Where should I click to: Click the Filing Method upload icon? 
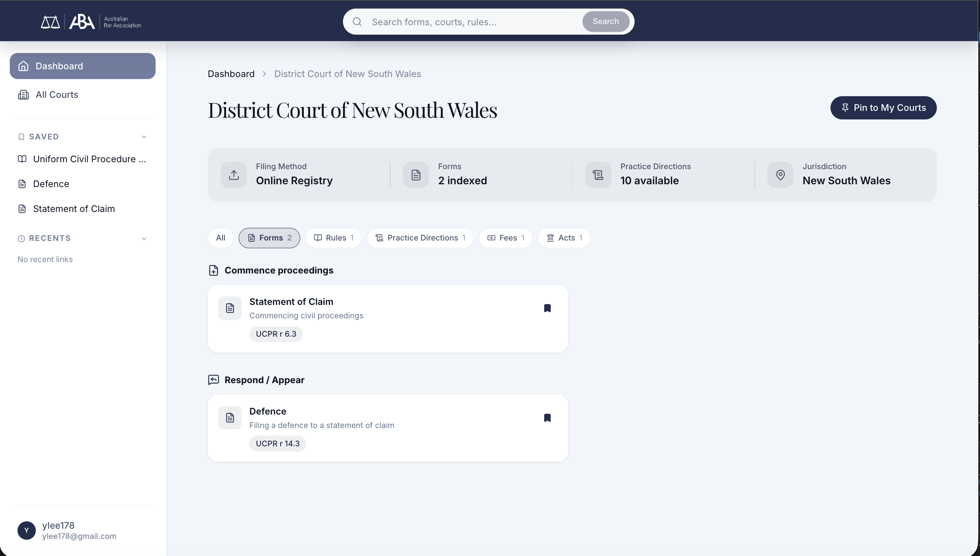pyautogui.click(x=233, y=175)
